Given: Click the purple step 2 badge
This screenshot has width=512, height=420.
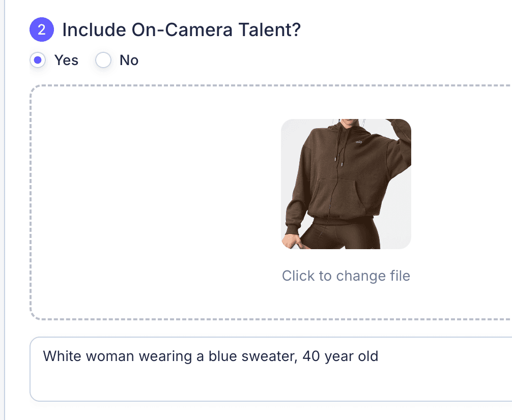Looking at the screenshot, I should pos(42,30).
